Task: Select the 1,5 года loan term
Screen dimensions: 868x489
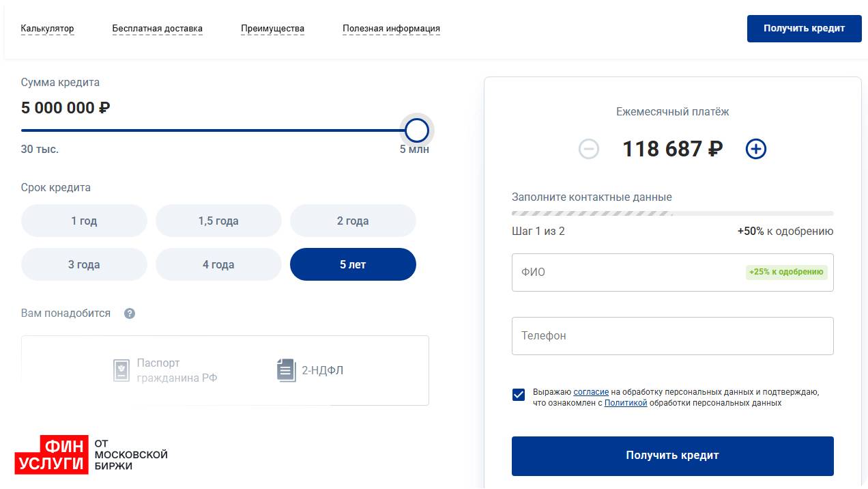Action: (x=218, y=221)
